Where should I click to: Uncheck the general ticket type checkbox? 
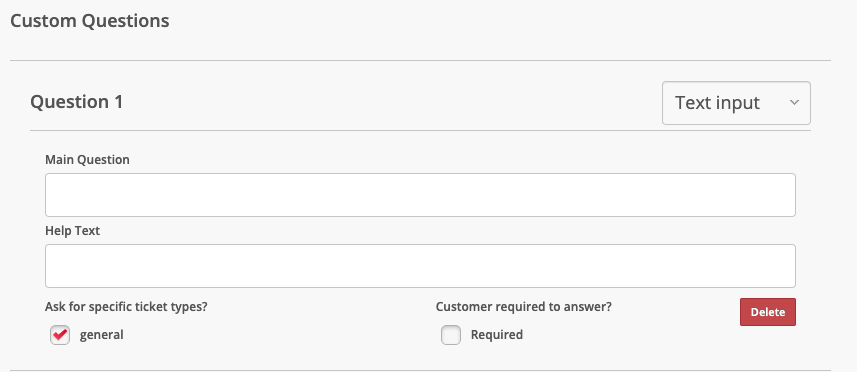pyautogui.click(x=60, y=335)
